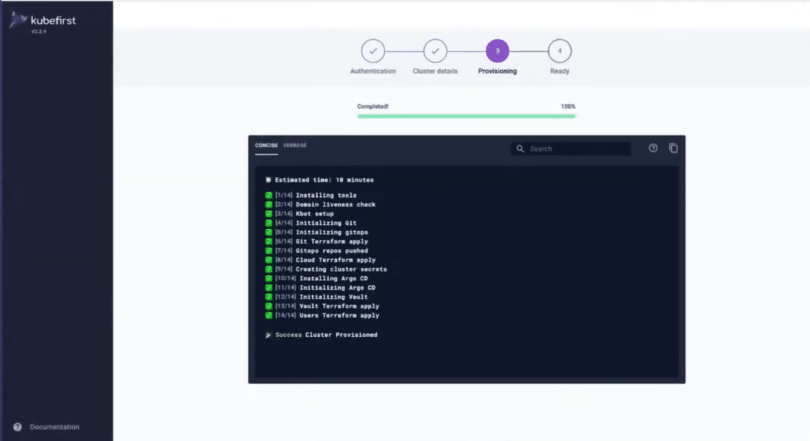Click the Ready step label

[559, 71]
